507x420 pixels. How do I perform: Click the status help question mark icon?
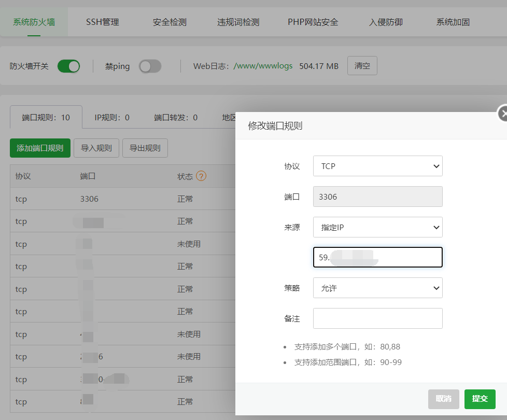(201, 176)
